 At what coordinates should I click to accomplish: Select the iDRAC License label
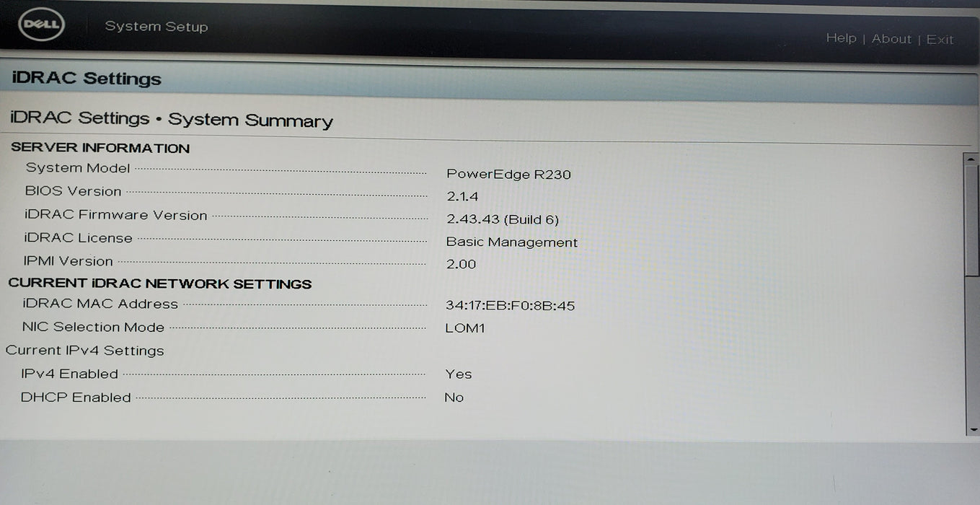click(78, 238)
